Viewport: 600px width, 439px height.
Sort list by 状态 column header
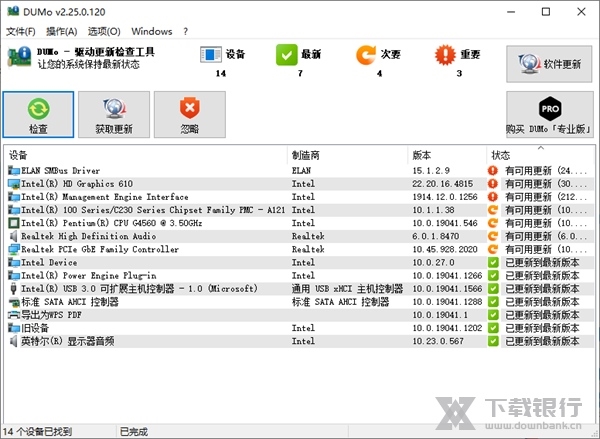538,155
